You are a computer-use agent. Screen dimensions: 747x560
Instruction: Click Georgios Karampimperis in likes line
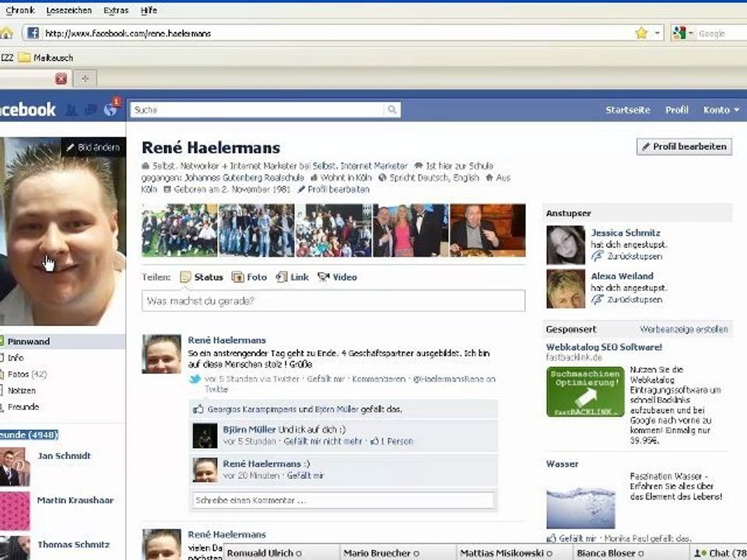click(252, 409)
